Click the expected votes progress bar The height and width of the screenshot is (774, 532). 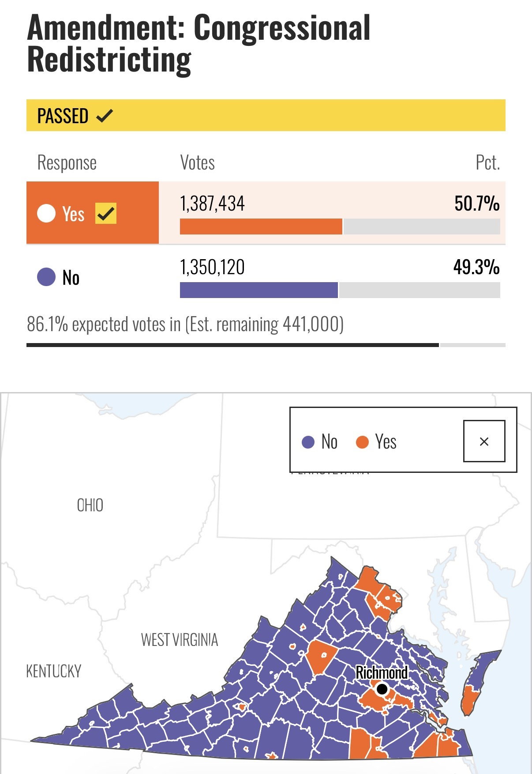232,345
